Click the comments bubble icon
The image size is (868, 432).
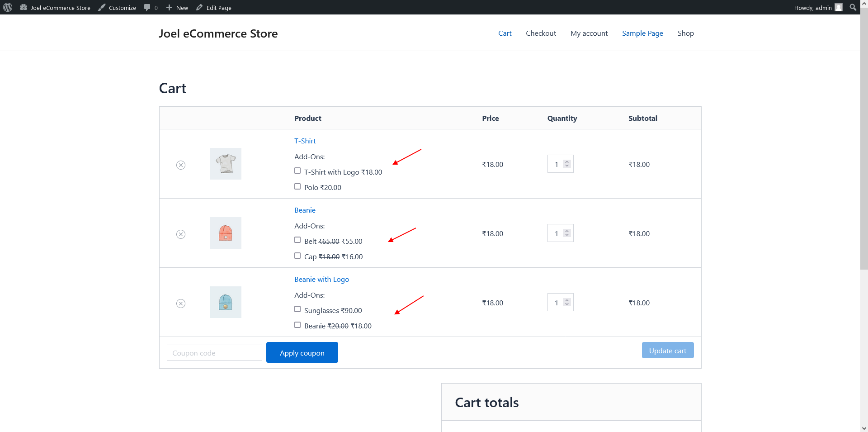click(x=147, y=8)
